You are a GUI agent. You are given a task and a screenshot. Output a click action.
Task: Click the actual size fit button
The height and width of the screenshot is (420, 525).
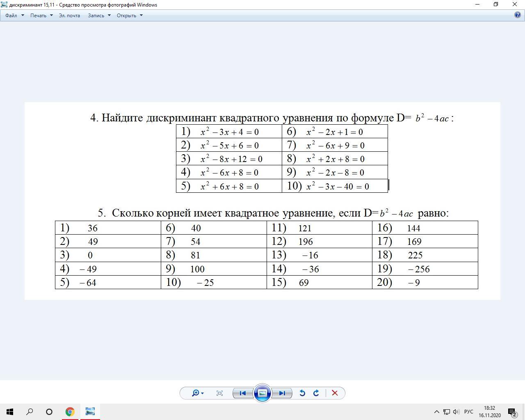pyautogui.click(x=219, y=393)
